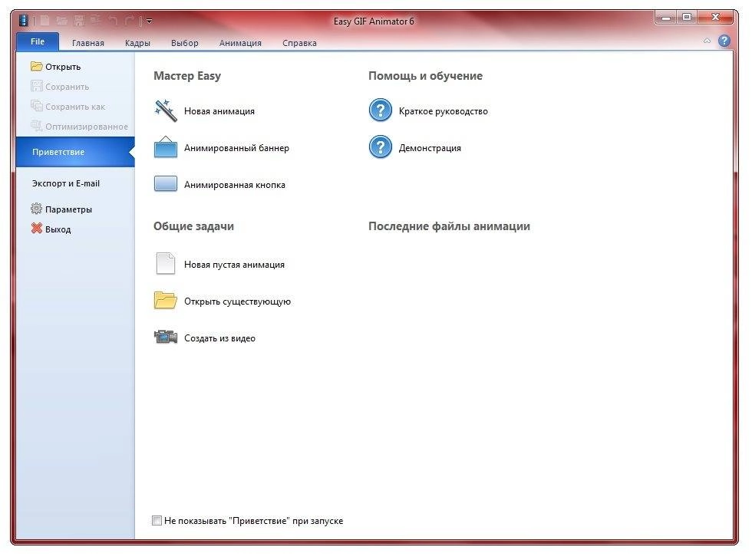This screenshot has width=752, height=560.
Task: Open the File tab
Action: click(38, 41)
